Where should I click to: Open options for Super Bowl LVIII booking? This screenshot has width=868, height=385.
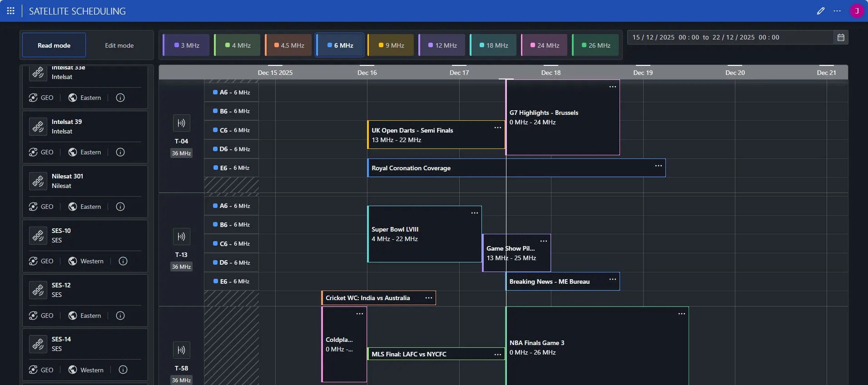475,213
